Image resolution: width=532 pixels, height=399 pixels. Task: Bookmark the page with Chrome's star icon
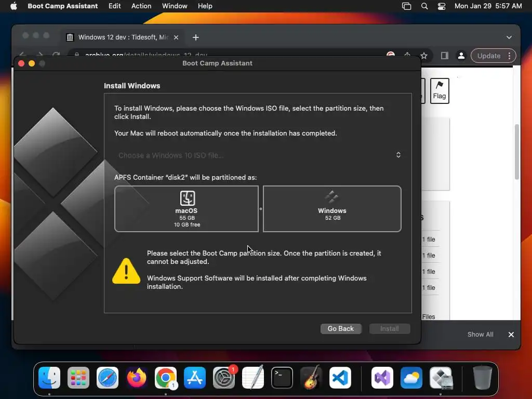424,56
